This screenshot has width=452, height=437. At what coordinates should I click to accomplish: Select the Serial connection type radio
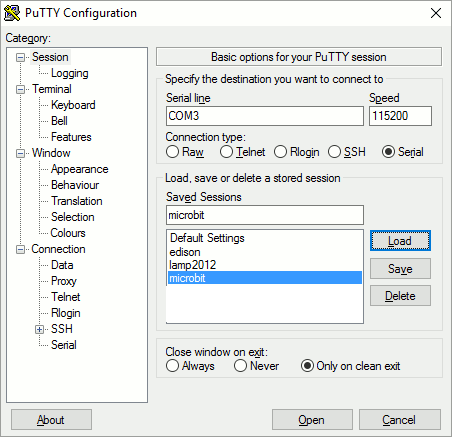[x=388, y=152]
